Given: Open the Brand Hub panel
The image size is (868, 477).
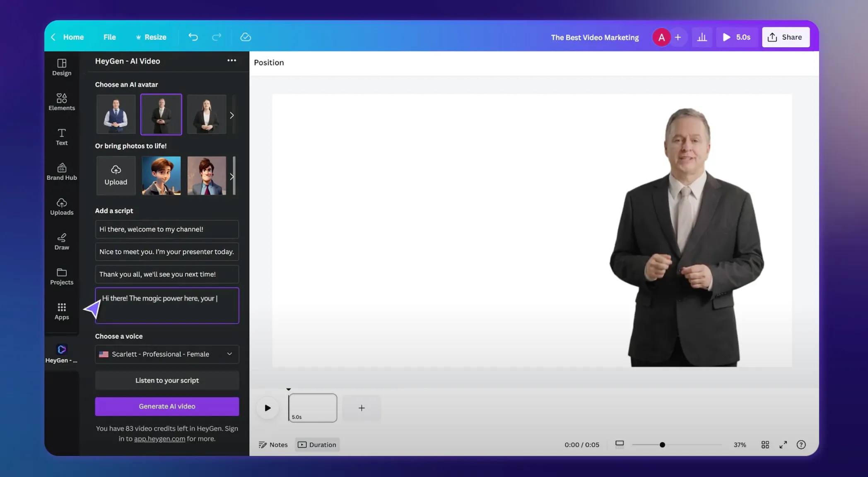Looking at the screenshot, I should coord(62,171).
